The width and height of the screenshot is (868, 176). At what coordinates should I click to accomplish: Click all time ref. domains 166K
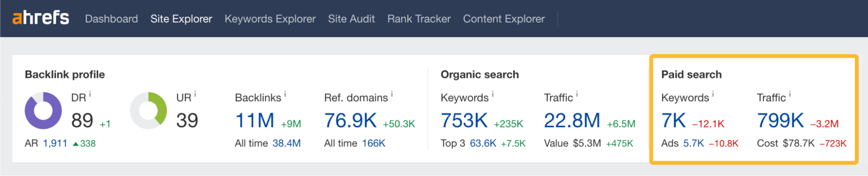click(373, 143)
